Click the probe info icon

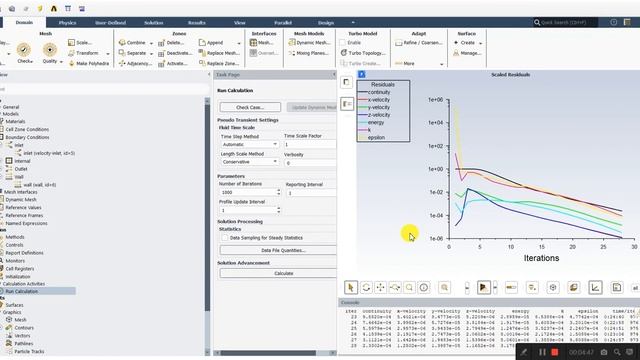424,288
